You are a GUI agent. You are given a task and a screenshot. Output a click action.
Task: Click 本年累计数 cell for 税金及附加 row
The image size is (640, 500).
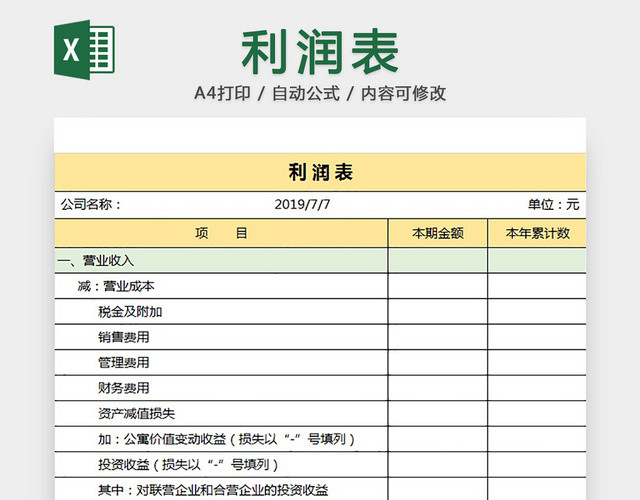[537, 312]
